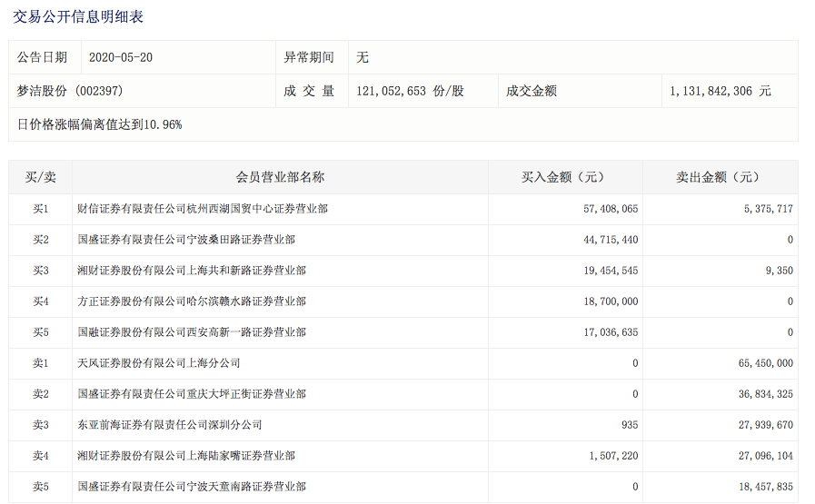Click buy amount 17,036,635
Image resolution: width=815 pixels, height=504 pixels.
(611, 332)
